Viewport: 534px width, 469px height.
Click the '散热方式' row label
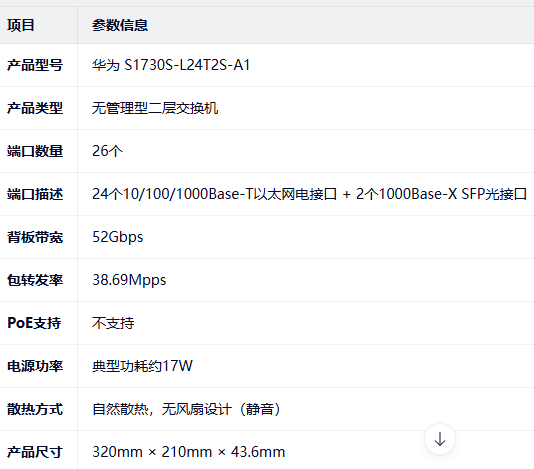tap(35, 409)
